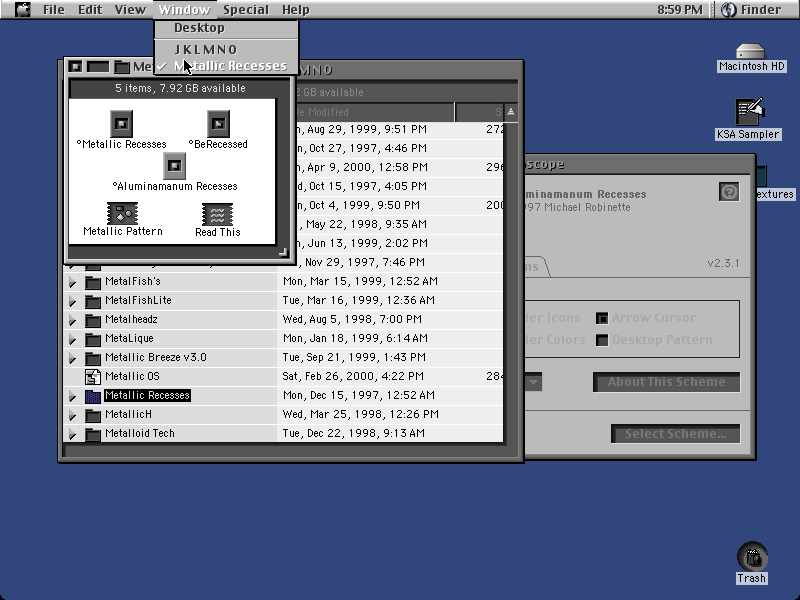Click the About This Scheme button

pos(666,382)
